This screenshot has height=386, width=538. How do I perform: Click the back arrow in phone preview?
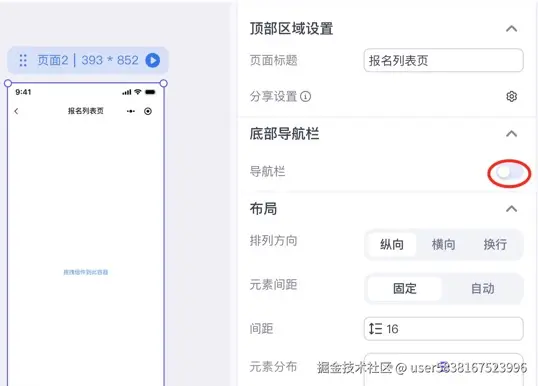(x=16, y=111)
